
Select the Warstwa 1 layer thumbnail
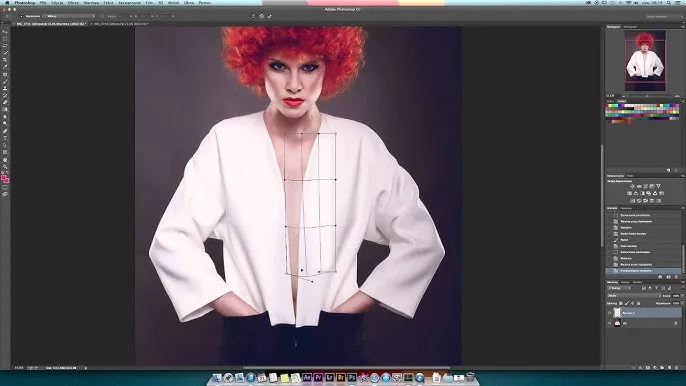617,312
